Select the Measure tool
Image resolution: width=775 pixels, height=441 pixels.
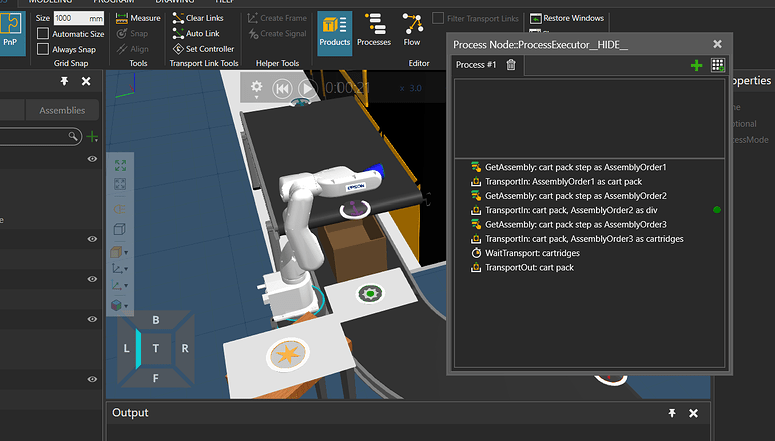pyautogui.click(x=138, y=18)
